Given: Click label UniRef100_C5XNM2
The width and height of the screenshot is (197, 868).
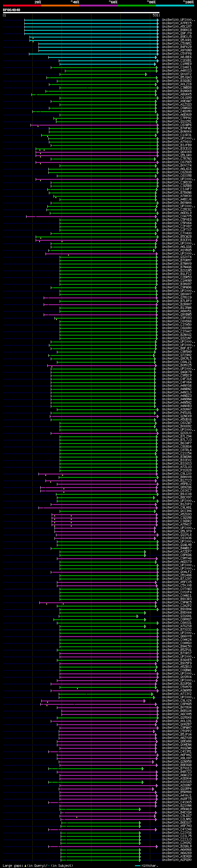Looking at the screenshot, I should (x=177, y=43).
